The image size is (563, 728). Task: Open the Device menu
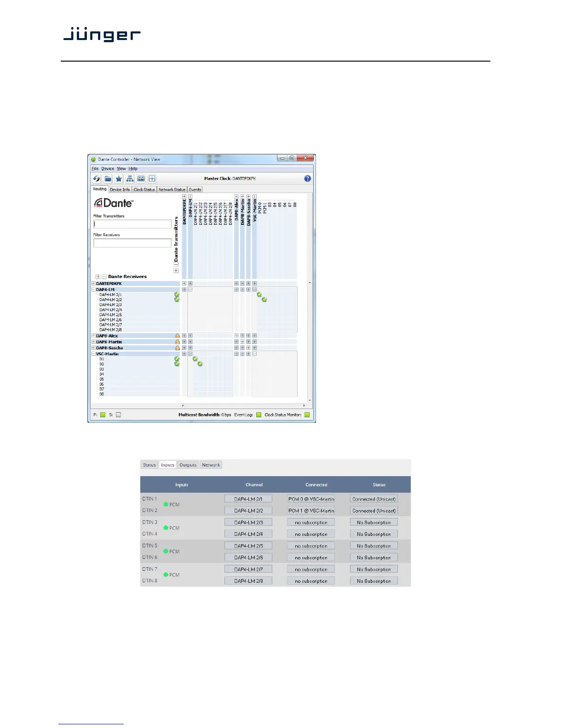pyautogui.click(x=108, y=169)
